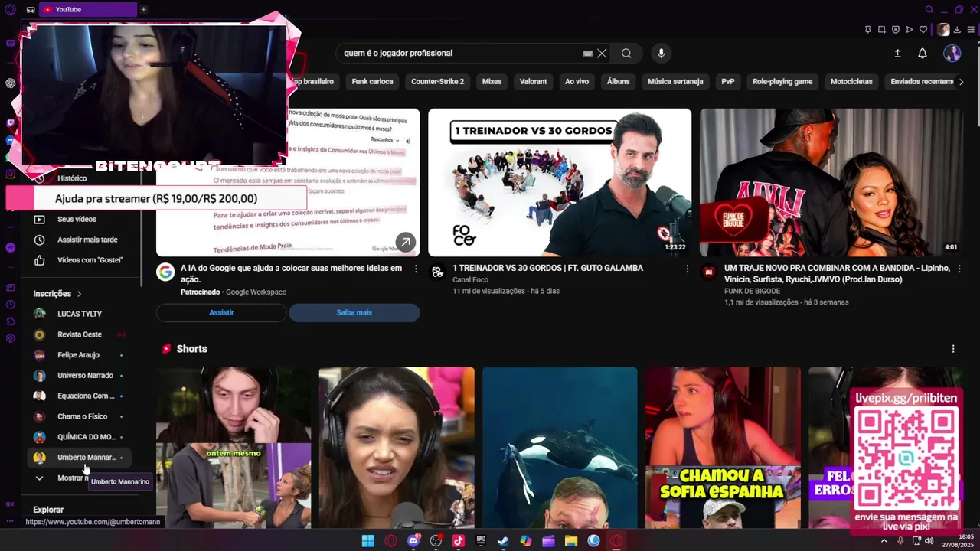The image size is (980, 551).
Task: Open Twitch in the Opera sidebar
Action: [x=10, y=122]
